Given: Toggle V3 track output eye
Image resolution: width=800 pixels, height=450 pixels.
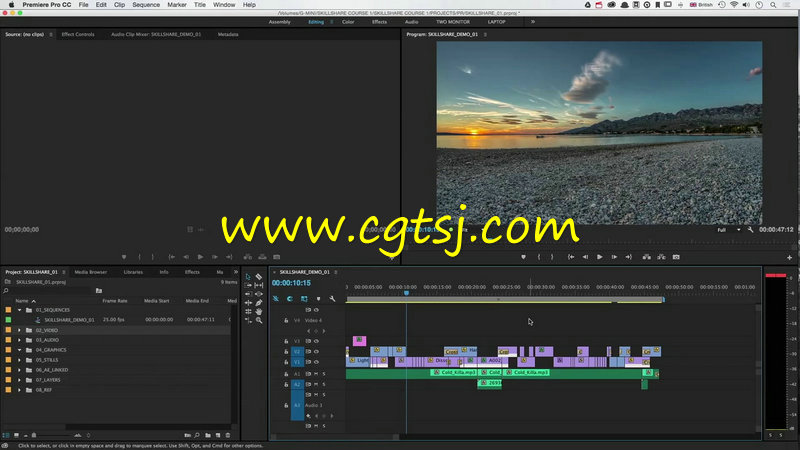Looking at the screenshot, I should click(316, 341).
